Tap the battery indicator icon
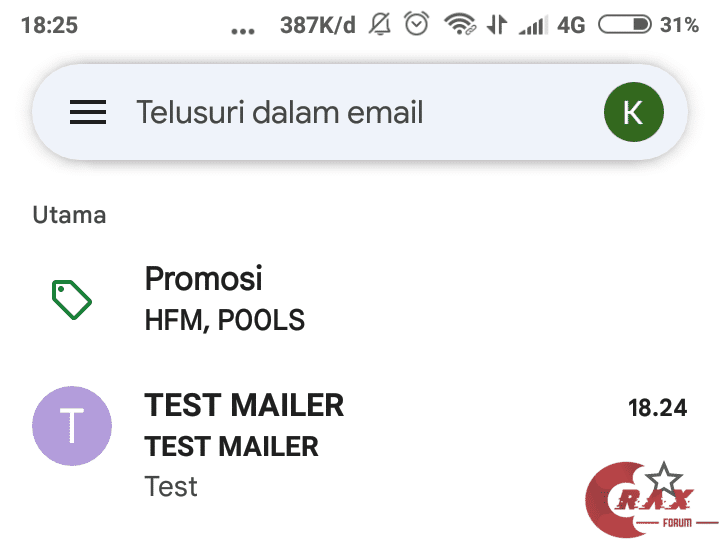The height and width of the screenshot is (540, 720). 625,25
